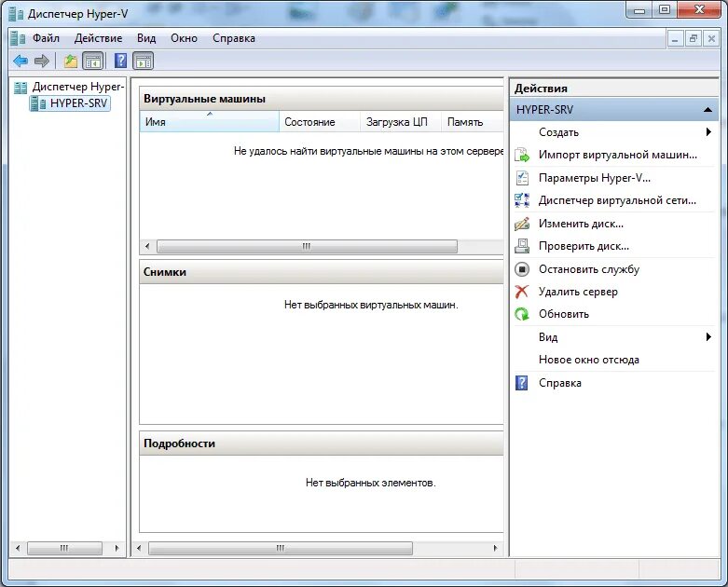Click the Параметры Hyper-V settings icon
The width and height of the screenshot is (728, 587).
point(522,178)
